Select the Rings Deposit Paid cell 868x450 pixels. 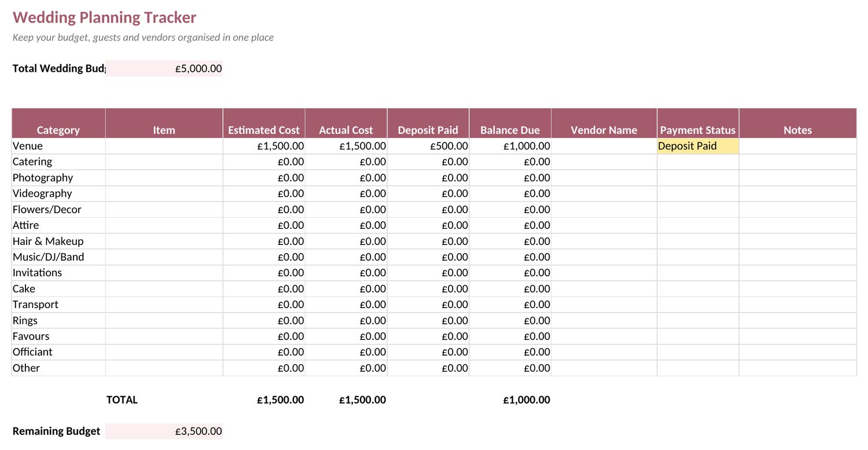[x=428, y=320]
